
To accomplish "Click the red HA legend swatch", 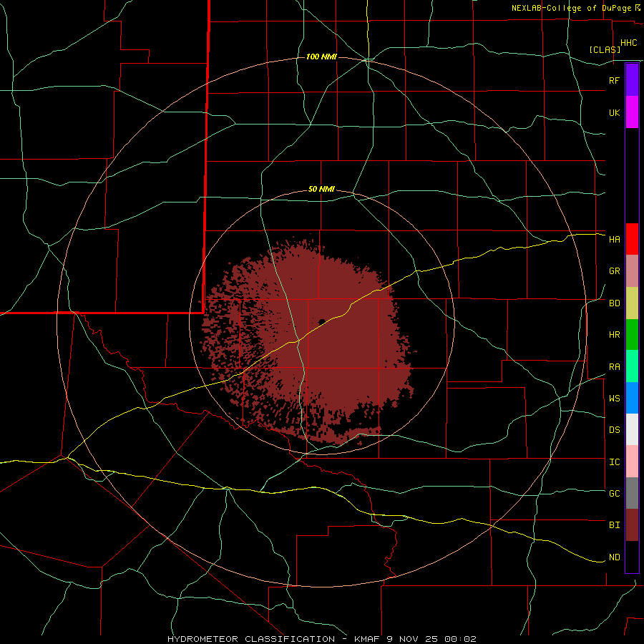I will [x=632, y=239].
